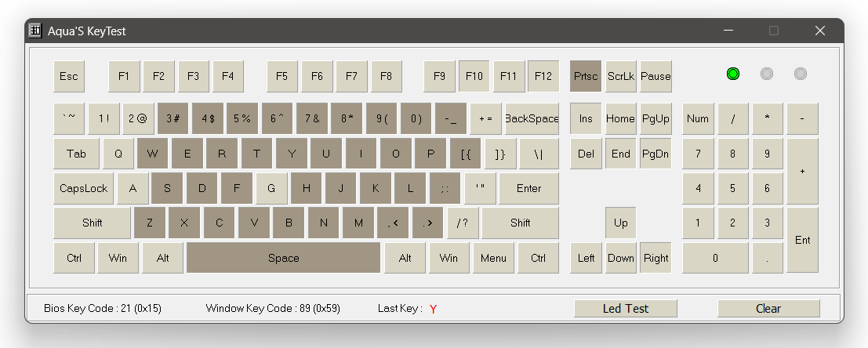Click the Aqua'S KeyTest app icon
868x348 pixels.
[35, 31]
